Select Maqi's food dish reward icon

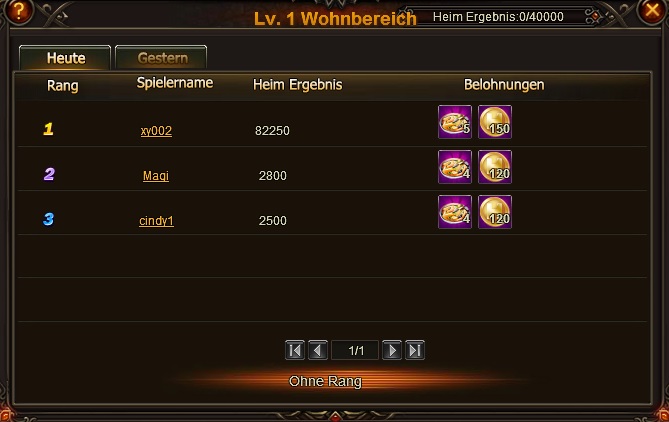coord(455,167)
